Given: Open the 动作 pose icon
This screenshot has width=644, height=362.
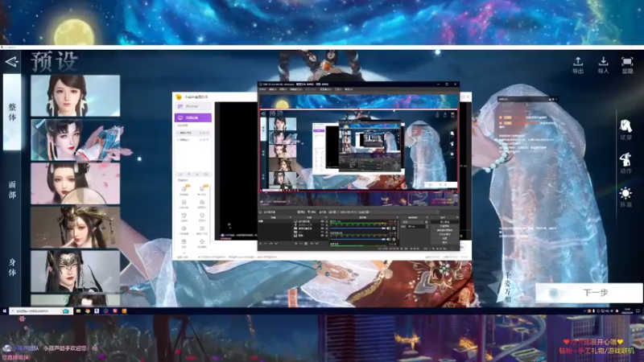Looking at the screenshot, I should point(625,163).
